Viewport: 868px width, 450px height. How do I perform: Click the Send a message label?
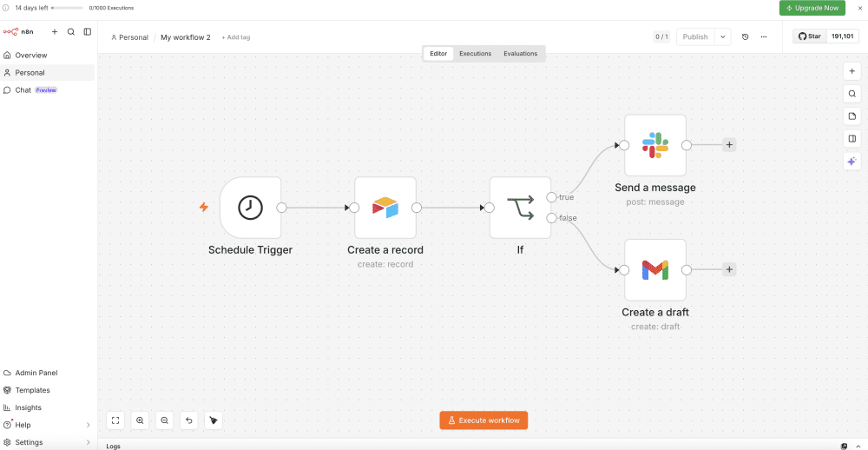click(x=655, y=188)
